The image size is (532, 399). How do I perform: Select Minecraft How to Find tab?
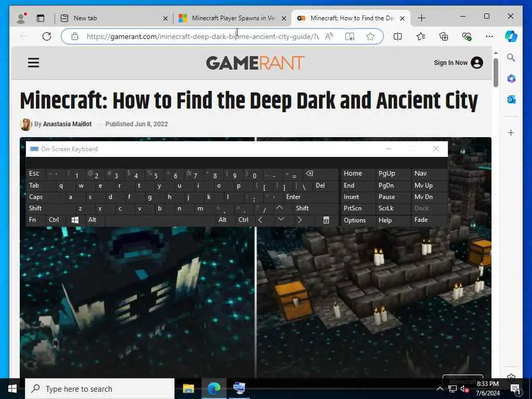coord(352,18)
